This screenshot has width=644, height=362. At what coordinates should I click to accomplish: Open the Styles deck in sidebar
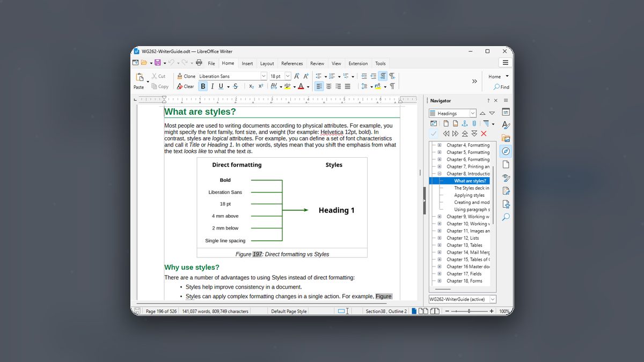click(506, 125)
